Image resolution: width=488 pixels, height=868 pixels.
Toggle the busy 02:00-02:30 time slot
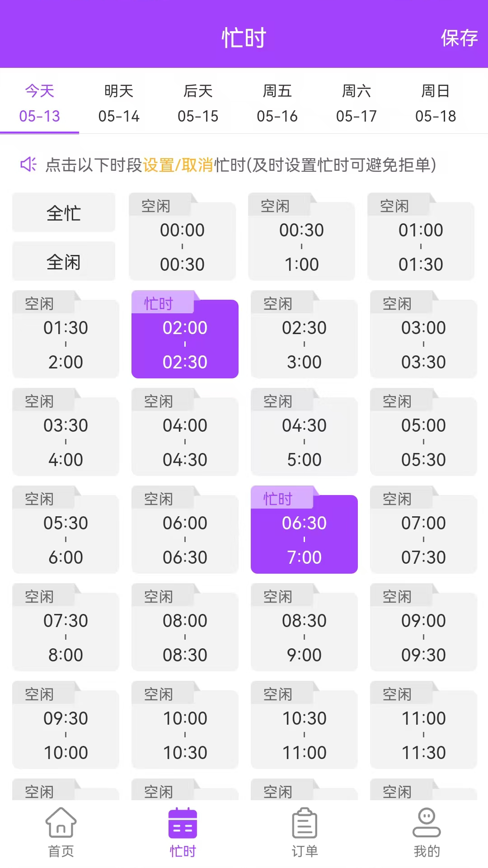pyautogui.click(x=185, y=339)
